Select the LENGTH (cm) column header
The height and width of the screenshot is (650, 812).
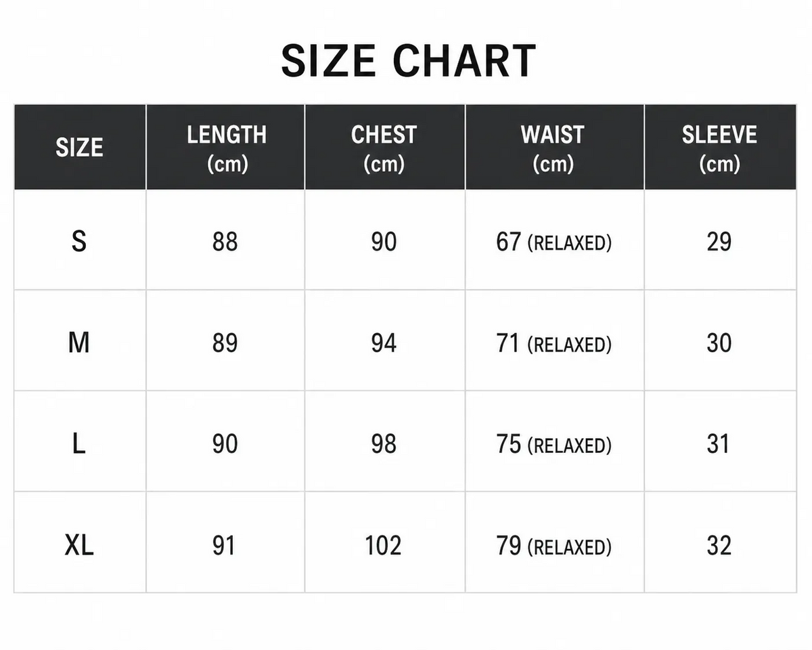tap(226, 148)
